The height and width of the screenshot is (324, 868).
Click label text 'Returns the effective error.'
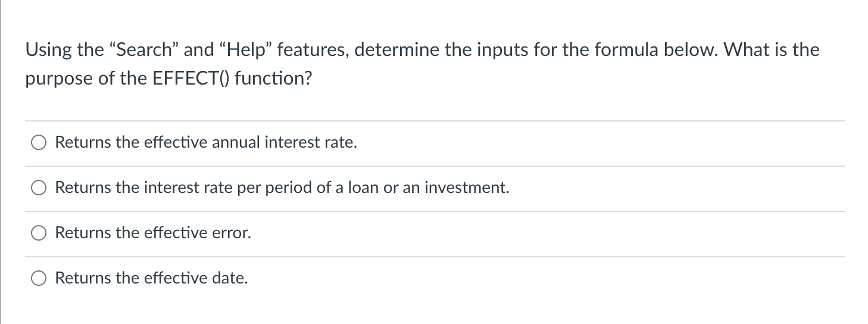click(x=153, y=233)
